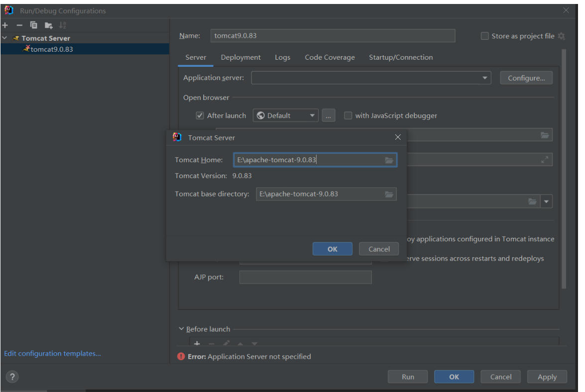This screenshot has height=392, width=585.
Task: Cancel the Tomcat Server dialog
Action: (x=379, y=249)
